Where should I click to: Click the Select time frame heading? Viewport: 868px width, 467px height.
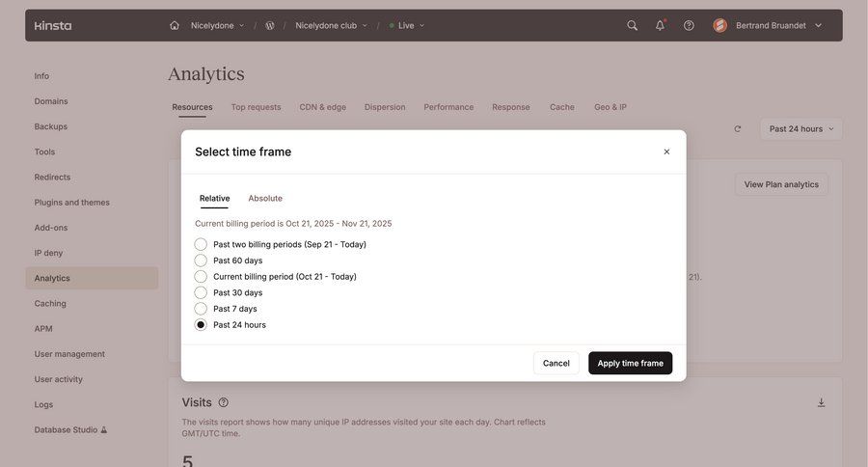pos(243,151)
